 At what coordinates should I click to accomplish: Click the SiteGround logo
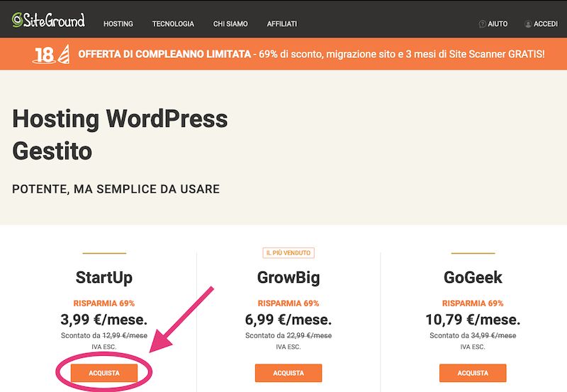tap(48, 21)
